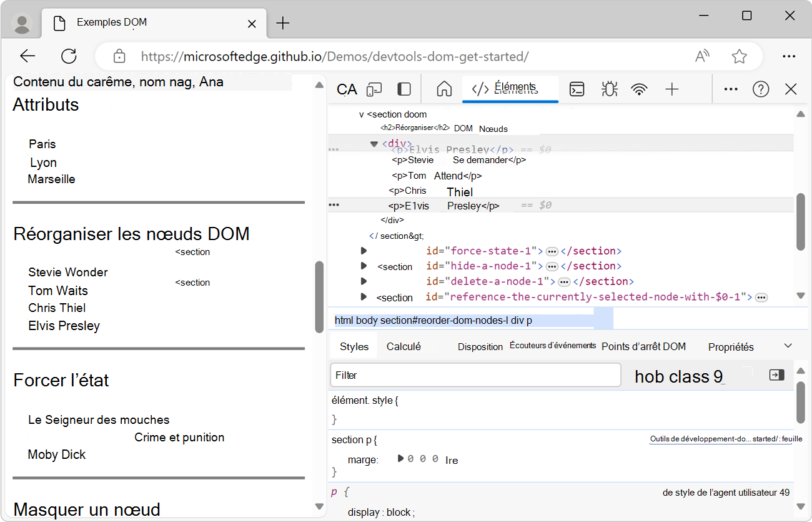Open a new browser tab
This screenshot has height=522, width=812.
pos(283,24)
